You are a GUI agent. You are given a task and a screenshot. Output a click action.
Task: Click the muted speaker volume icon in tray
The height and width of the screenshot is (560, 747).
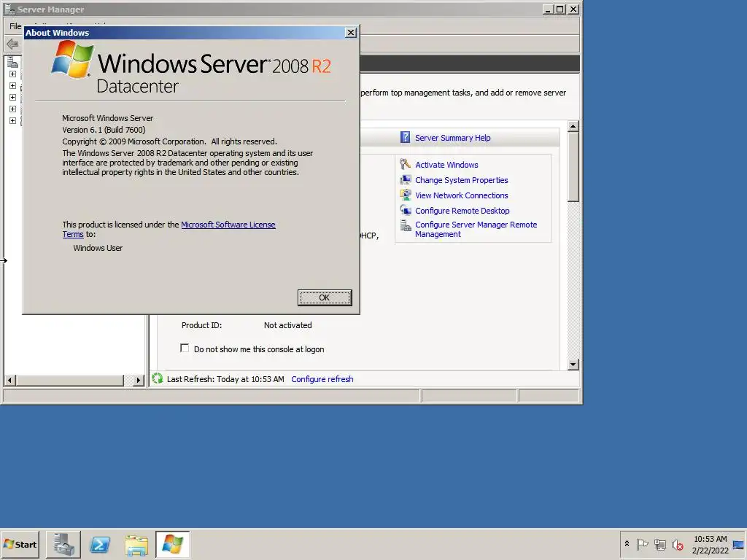coord(678,544)
